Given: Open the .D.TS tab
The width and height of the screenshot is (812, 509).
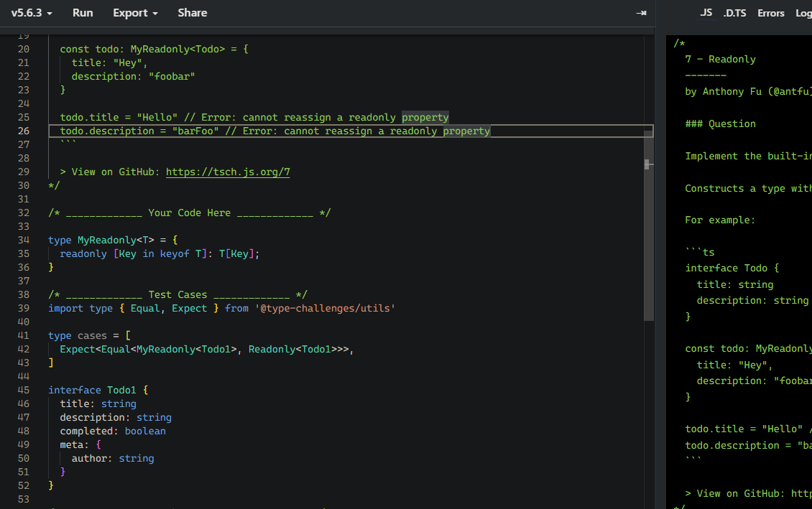Looking at the screenshot, I should (734, 13).
